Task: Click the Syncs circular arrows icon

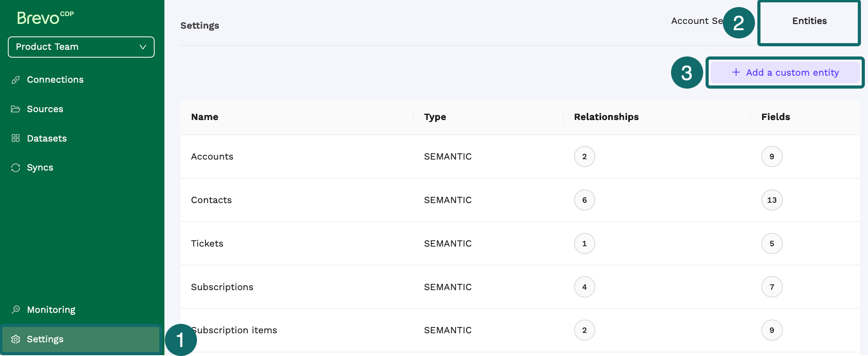Action: coord(16,168)
